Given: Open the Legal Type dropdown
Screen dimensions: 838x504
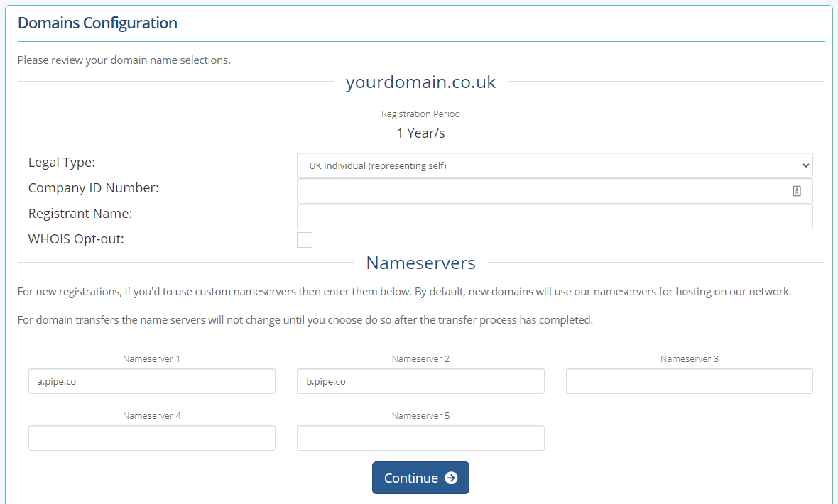Looking at the screenshot, I should tap(555, 165).
